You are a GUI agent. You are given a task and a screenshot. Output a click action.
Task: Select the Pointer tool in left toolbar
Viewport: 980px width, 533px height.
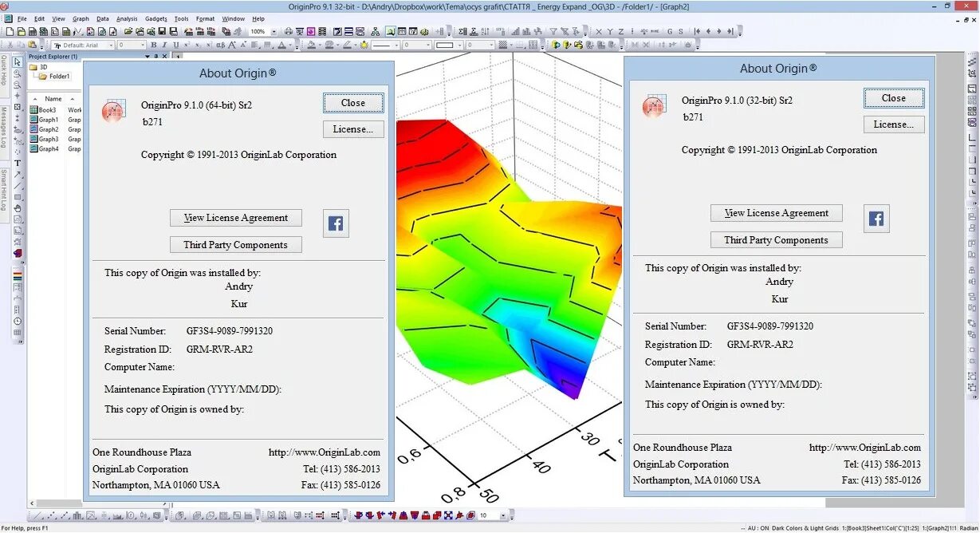coord(18,61)
